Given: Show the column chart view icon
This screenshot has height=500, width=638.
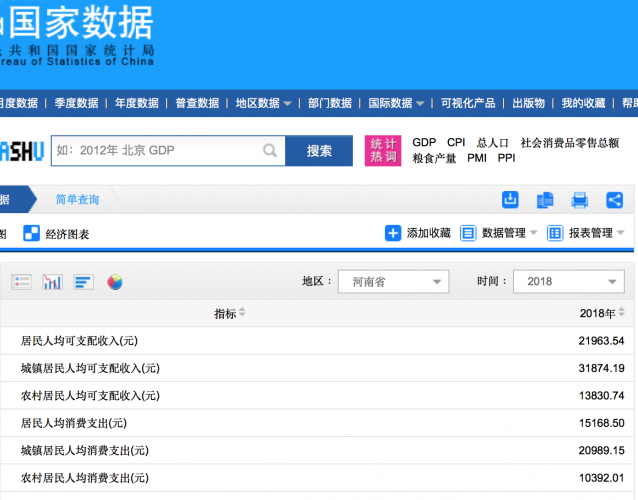Looking at the screenshot, I should point(52,282).
